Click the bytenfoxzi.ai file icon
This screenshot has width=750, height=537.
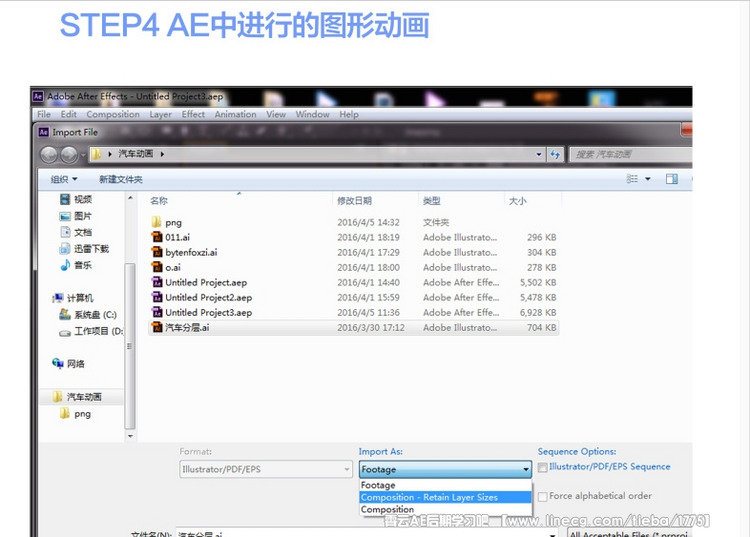click(156, 252)
